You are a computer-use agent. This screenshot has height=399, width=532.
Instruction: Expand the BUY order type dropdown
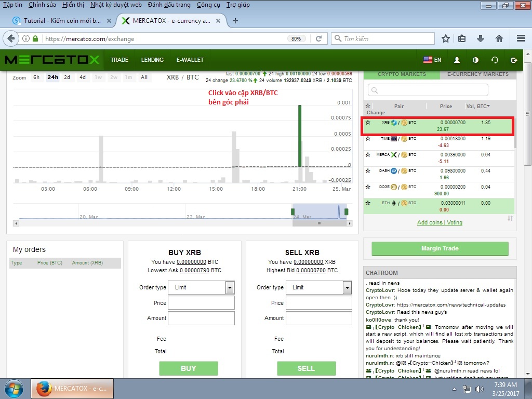pos(230,288)
